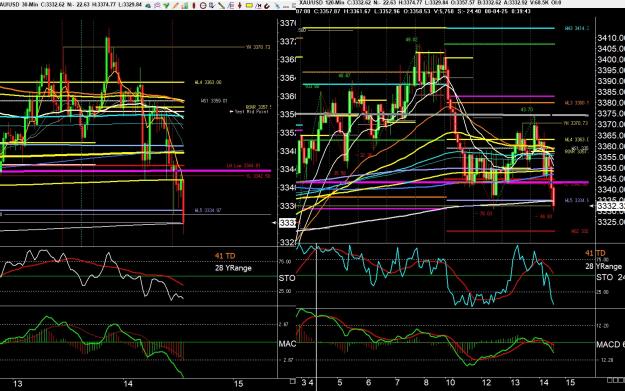Click date 10 on right chart axis
The width and height of the screenshot is (625, 391).
tap(450, 383)
